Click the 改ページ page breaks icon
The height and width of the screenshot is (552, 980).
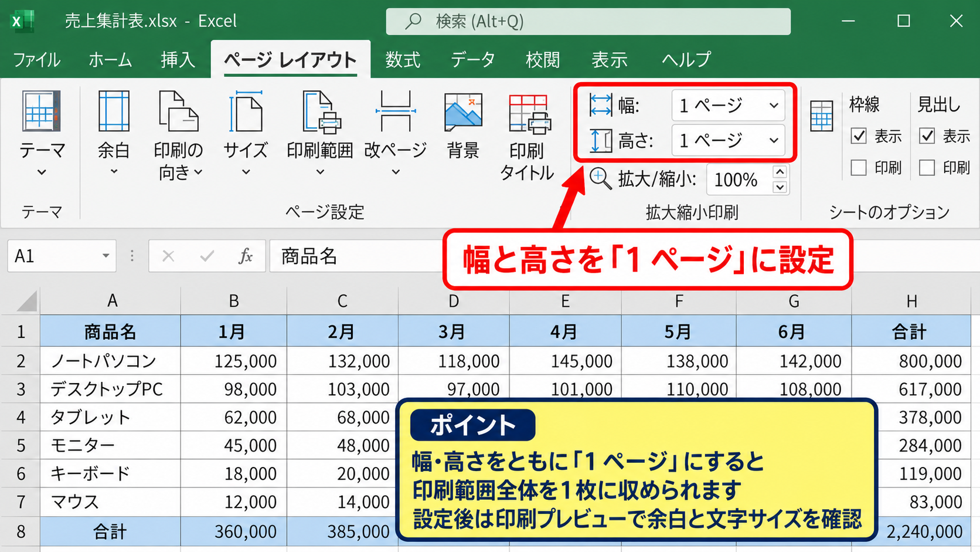pyautogui.click(x=396, y=111)
